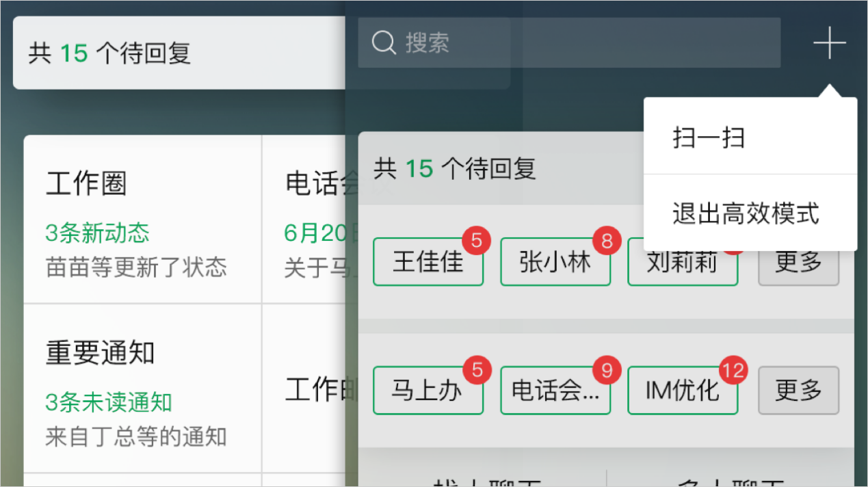Click the plus icon at top right

pos(829,44)
